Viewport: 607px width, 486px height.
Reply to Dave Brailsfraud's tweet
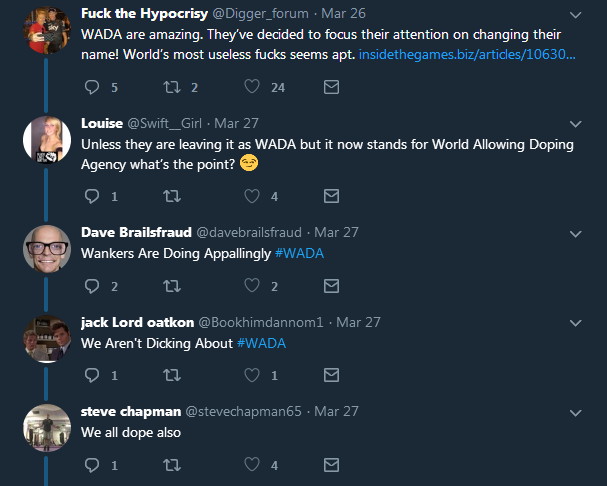tap(94, 286)
